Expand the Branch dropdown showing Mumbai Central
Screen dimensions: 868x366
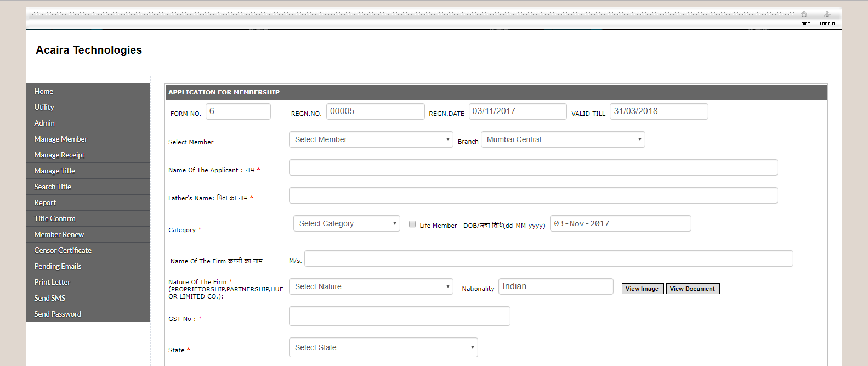[563, 139]
